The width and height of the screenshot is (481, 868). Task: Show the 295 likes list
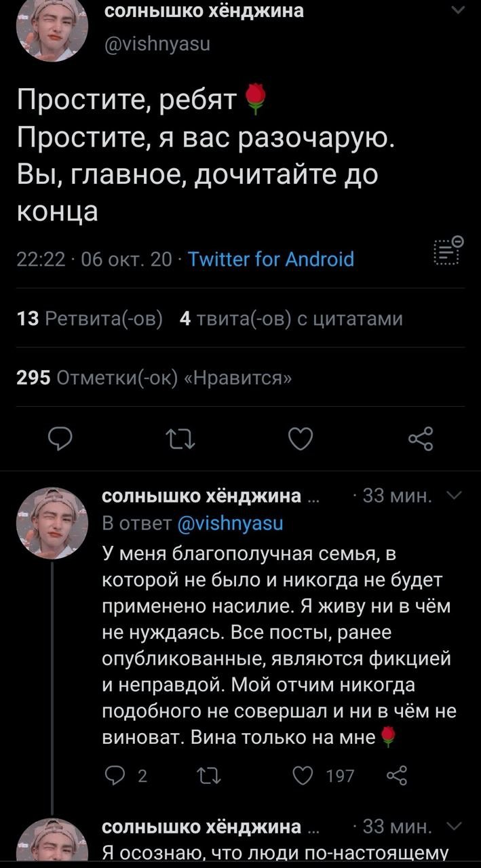coord(155,378)
